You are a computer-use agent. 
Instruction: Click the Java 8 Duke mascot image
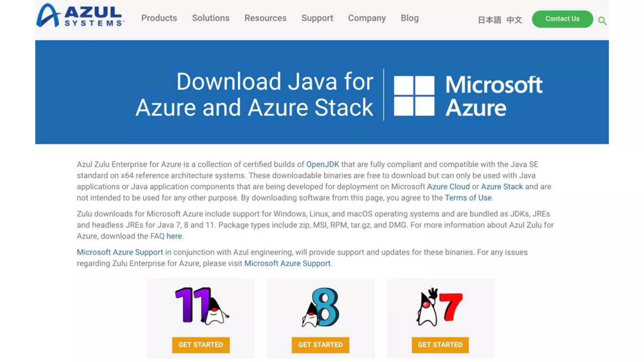[320, 307]
